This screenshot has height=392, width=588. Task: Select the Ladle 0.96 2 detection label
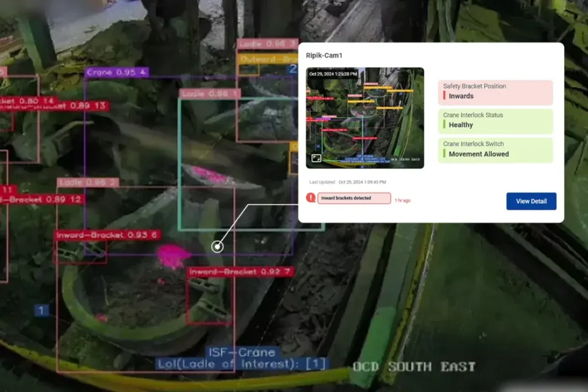tap(88, 183)
